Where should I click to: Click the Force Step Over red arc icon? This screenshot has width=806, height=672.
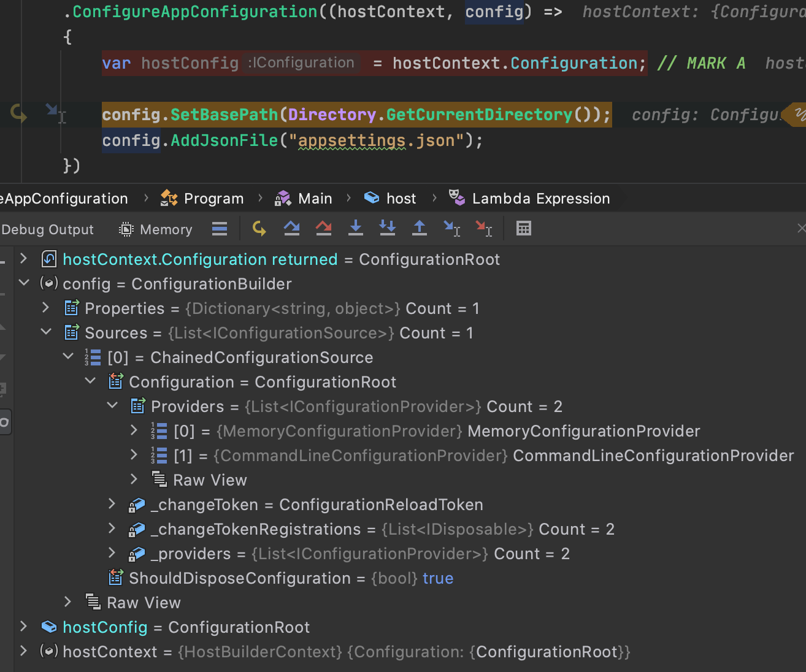pos(323,228)
